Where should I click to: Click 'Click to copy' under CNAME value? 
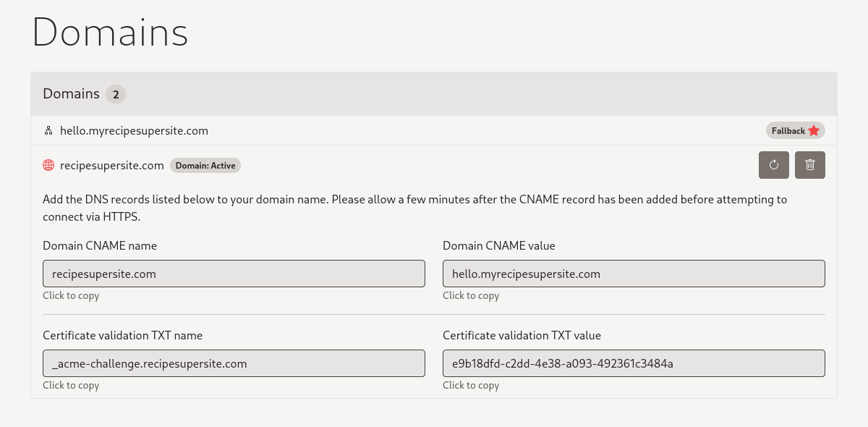471,295
